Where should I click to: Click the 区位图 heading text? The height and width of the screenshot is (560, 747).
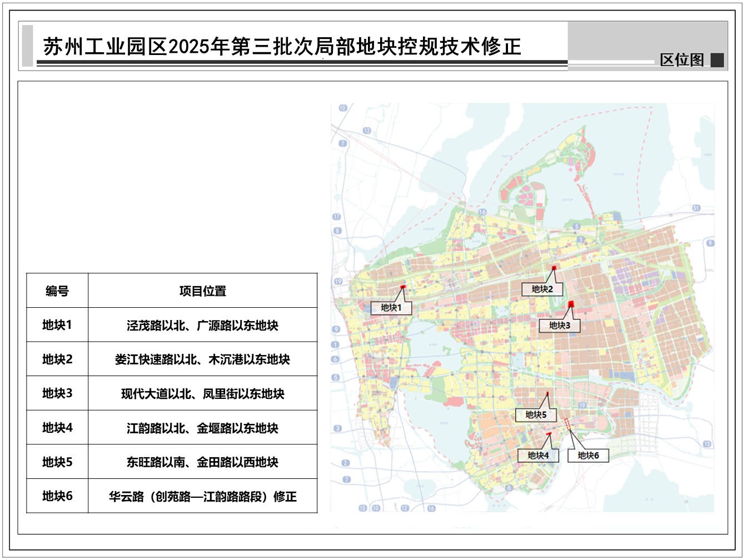pos(682,60)
